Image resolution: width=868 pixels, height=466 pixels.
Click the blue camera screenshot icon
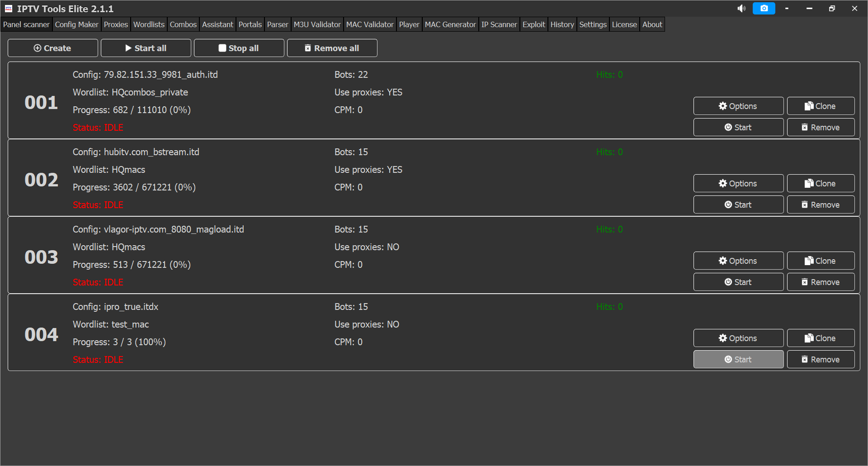(764, 9)
